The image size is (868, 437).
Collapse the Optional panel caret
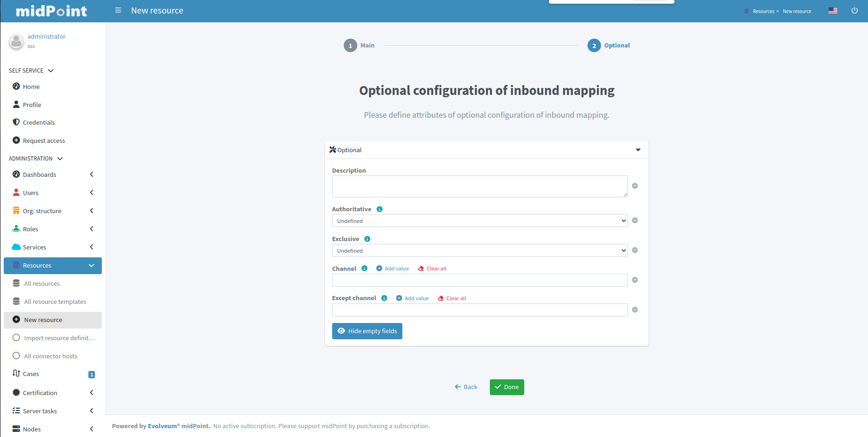tap(638, 150)
